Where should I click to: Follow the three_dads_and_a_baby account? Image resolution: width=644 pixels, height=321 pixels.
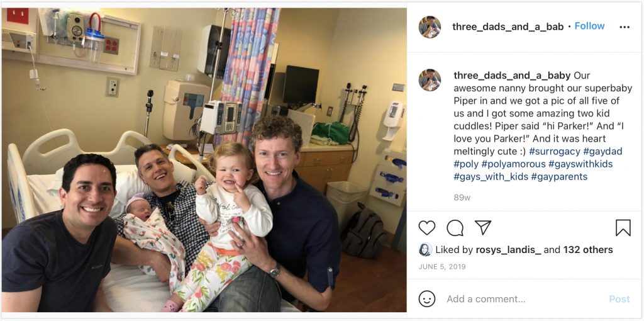pyautogui.click(x=589, y=26)
